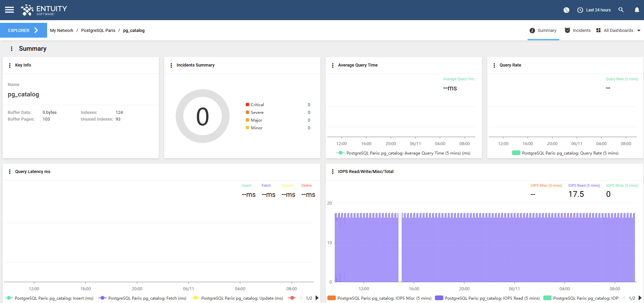Image resolution: width=644 pixels, height=303 pixels.
Task: Click the purple IOPS Read bar chart
Action: (485, 247)
